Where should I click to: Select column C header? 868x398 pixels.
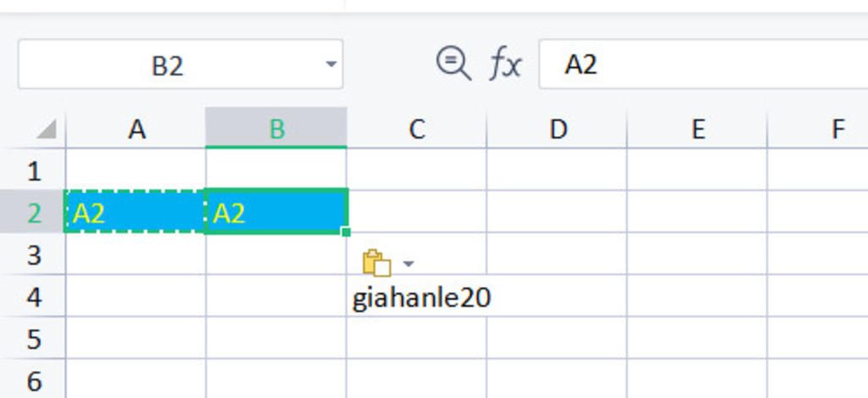tap(417, 130)
